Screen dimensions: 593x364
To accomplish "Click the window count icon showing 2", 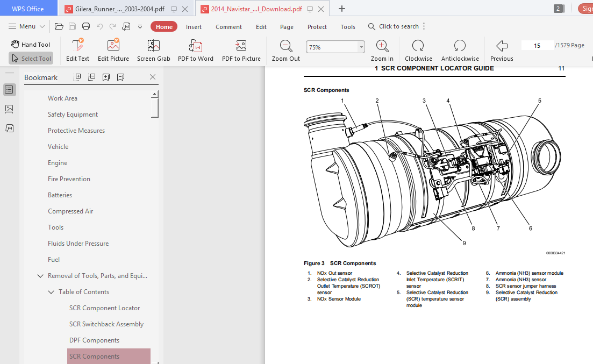I will point(559,9).
